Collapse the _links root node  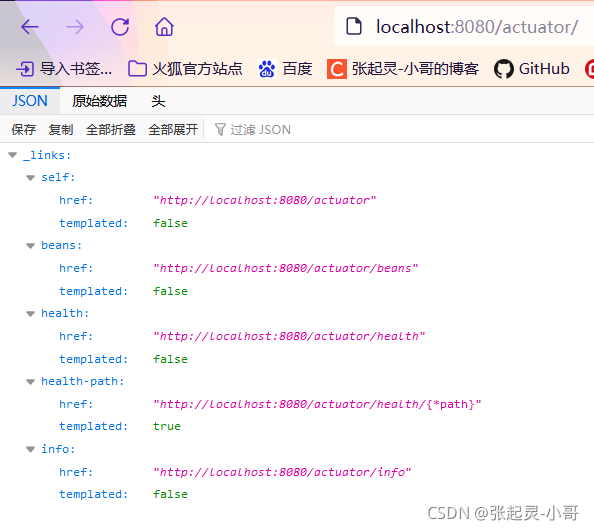pos(13,155)
